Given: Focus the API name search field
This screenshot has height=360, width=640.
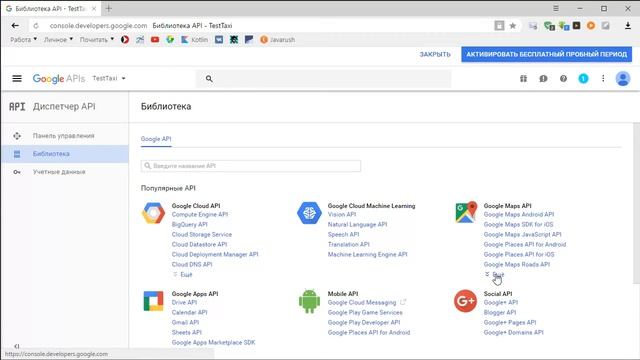Looking at the screenshot, I should 251,166.
